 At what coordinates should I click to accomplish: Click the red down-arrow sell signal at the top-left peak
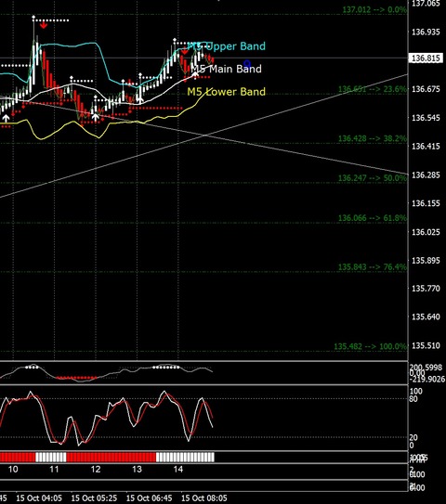(x=44, y=25)
